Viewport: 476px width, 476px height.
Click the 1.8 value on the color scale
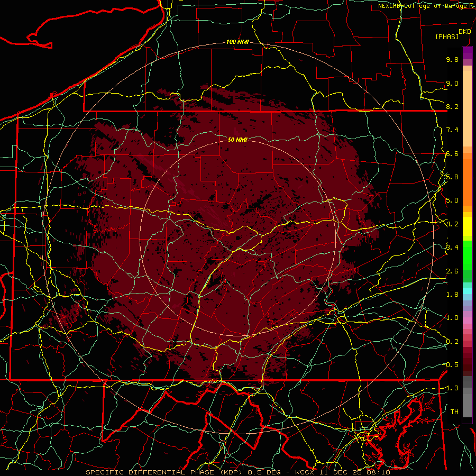pos(452,295)
